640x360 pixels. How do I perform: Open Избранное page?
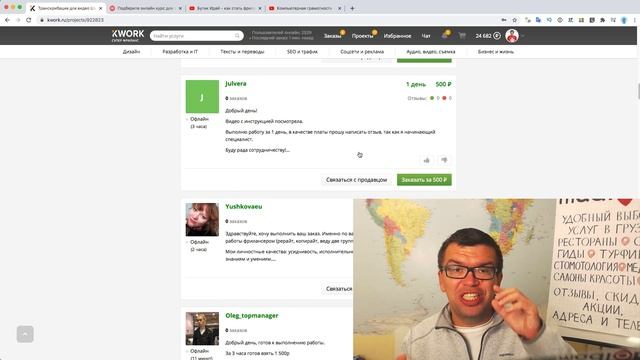click(397, 36)
